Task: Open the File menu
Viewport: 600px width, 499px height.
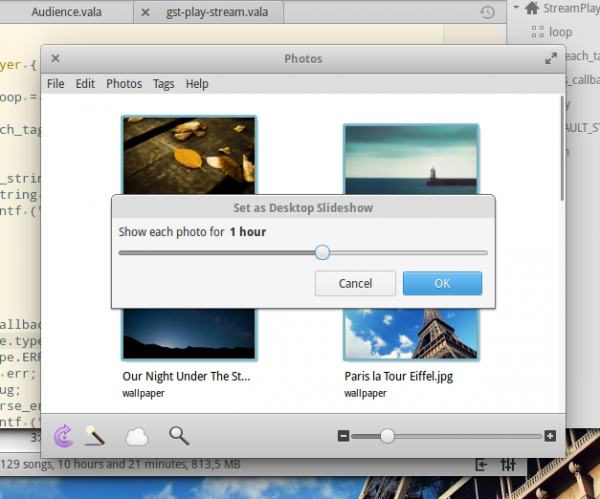Action: pyautogui.click(x=56, y=84)
